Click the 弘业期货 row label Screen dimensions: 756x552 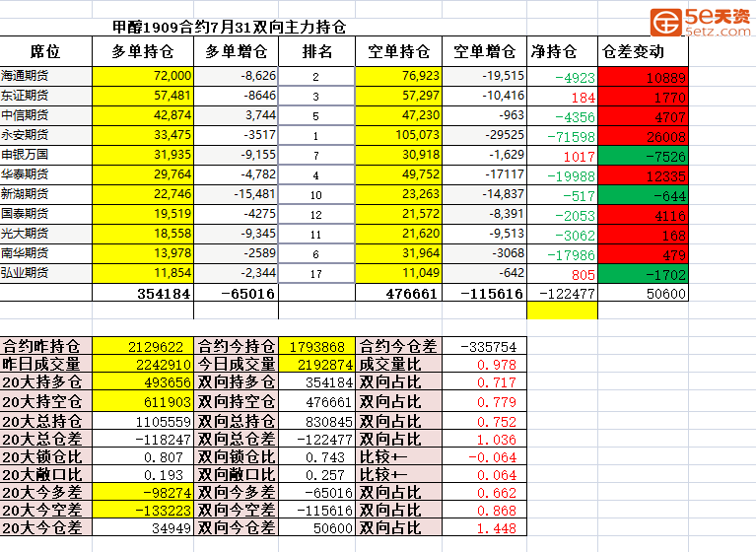click(x=45, y=274)
